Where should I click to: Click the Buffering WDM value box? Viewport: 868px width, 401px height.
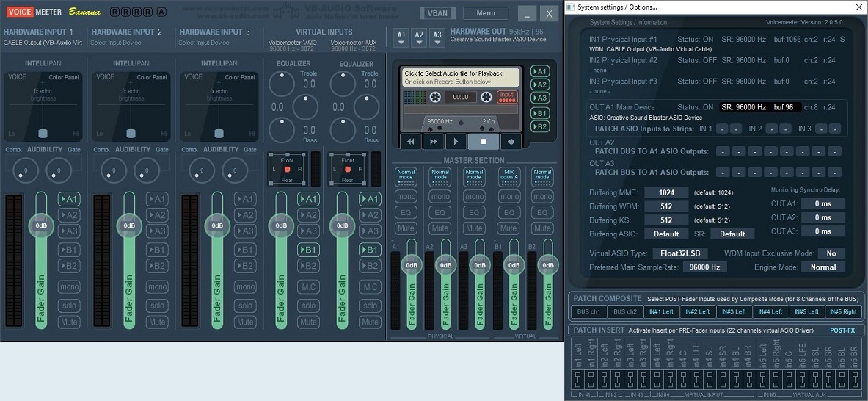click(666, 206)
